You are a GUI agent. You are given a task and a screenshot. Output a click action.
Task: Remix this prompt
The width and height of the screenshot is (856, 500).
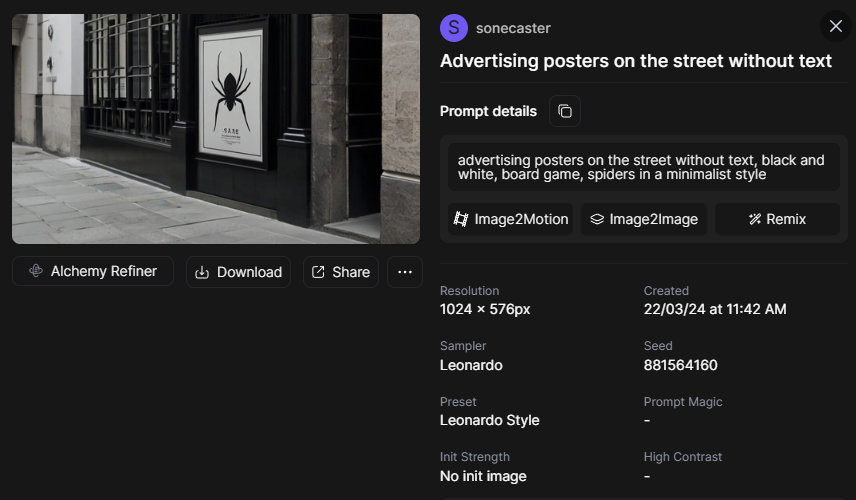pos(777,219)
